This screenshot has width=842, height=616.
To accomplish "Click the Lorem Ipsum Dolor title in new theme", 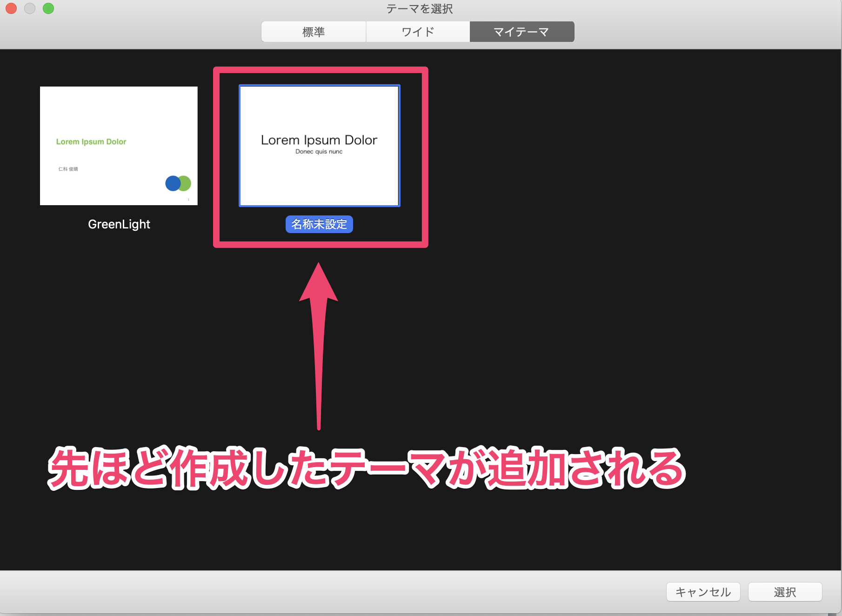I will click(319, 140).
